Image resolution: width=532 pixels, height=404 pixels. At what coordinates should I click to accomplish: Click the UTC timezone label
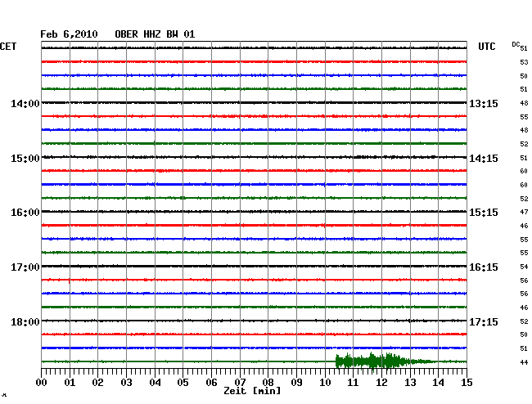(x=486, y=47)
